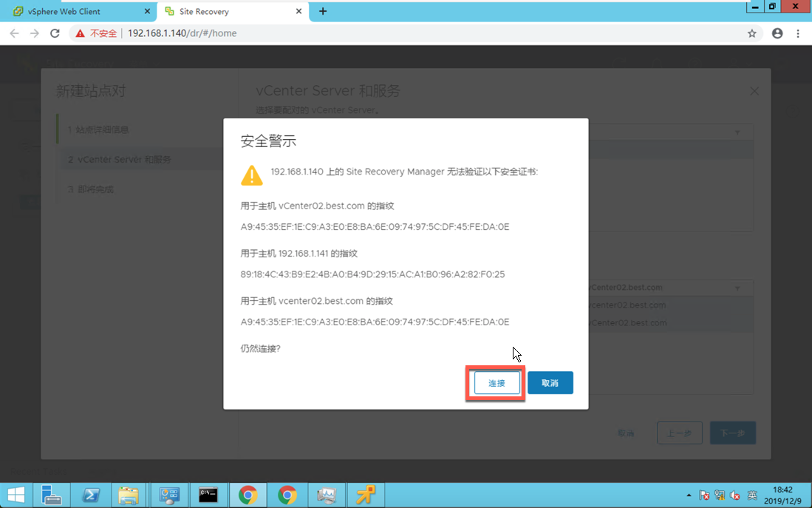Open the Chrome profile icon
812x508 pixels.
(x=777, y=33)
